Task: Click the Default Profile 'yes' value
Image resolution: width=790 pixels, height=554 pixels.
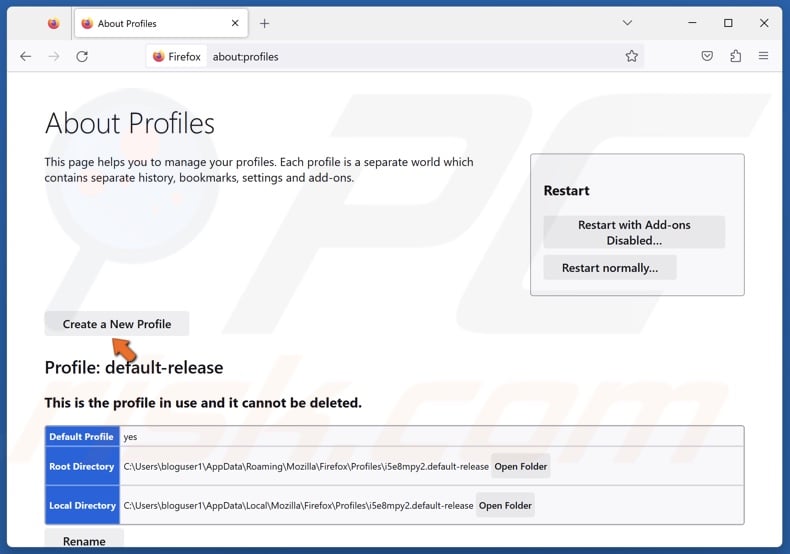Action: pos(130,437)
